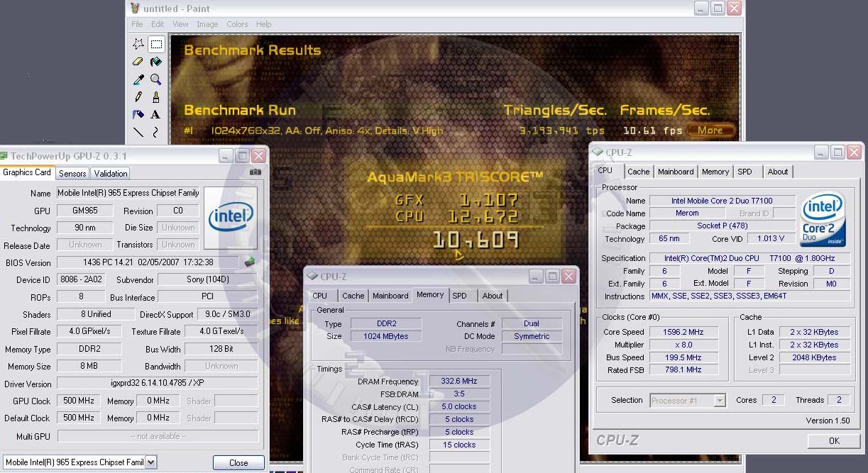Expand the GPU selection dropdown in GPU-Z

[150, 462]
